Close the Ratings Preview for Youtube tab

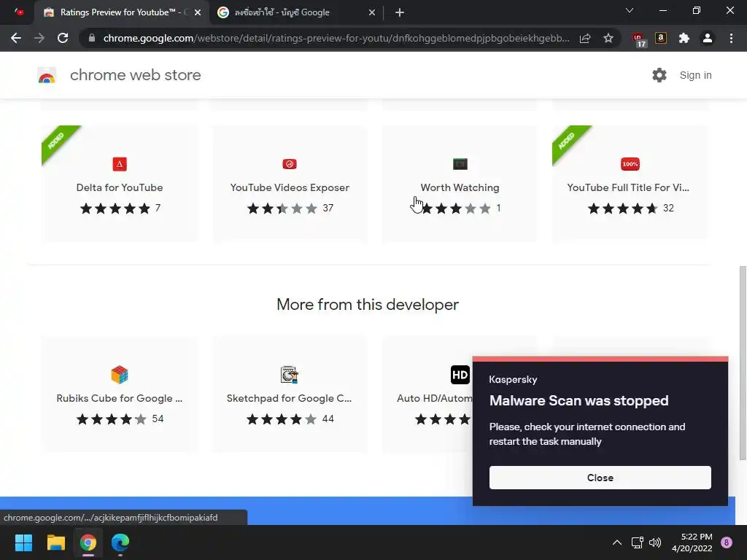click(x=197, y=12)
